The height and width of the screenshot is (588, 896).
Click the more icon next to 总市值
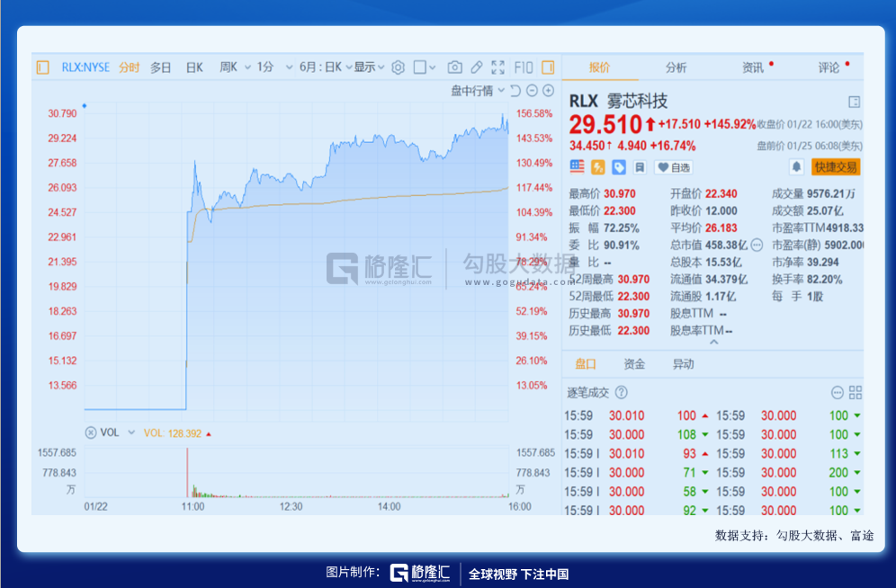pos(757,245)
